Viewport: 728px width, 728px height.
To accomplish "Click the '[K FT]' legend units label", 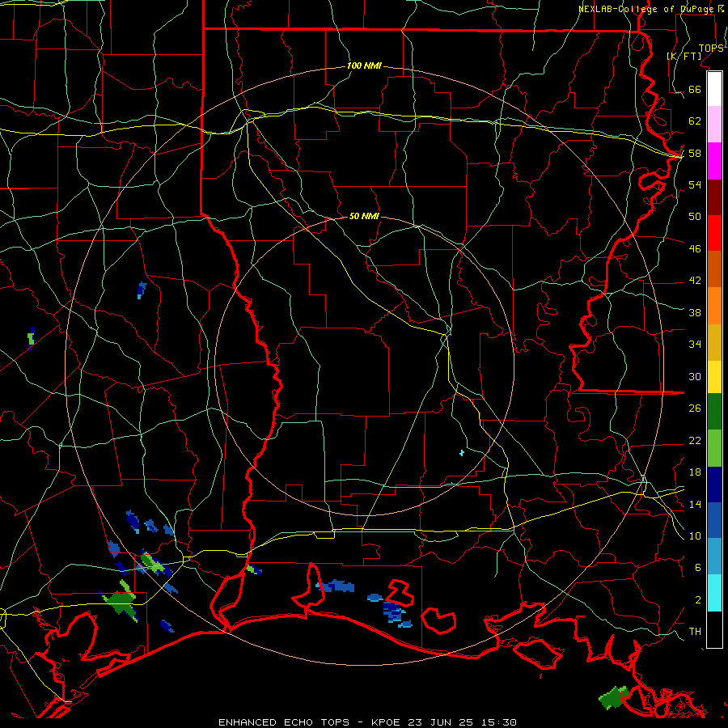I will point(684,56).
